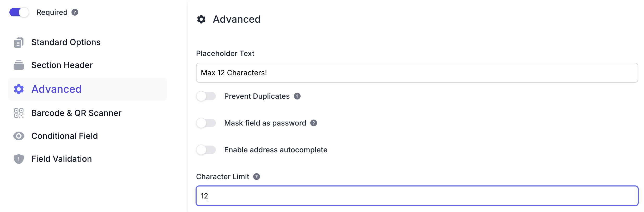Click the Field Validation shield icon
Viewport: 644px width, 212px height.
pos(19,159)
